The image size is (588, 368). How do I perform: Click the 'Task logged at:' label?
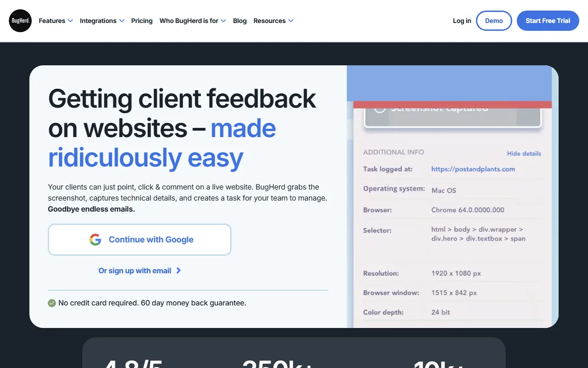click(x=388, y=169)
